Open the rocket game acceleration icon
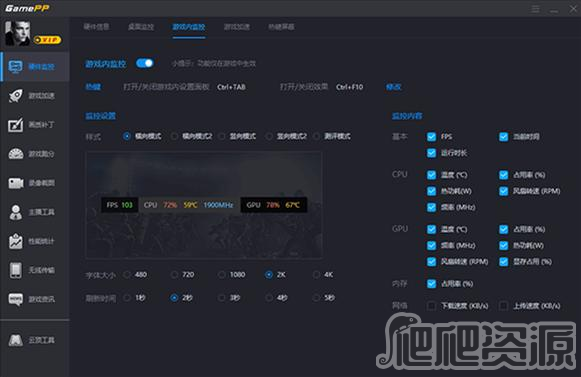The width and height of the screenshot is (581, 377). (x=16, y=96)
